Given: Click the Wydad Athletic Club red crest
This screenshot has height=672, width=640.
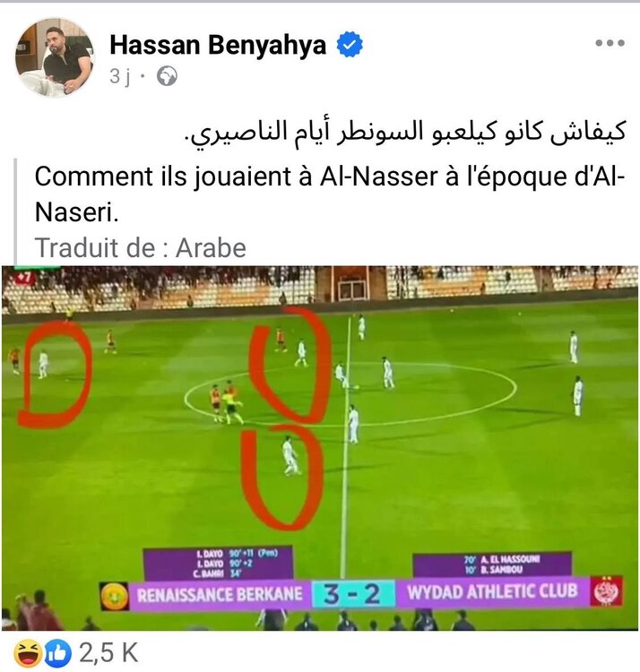Looking at the screenshot, I should pos(606,592).
